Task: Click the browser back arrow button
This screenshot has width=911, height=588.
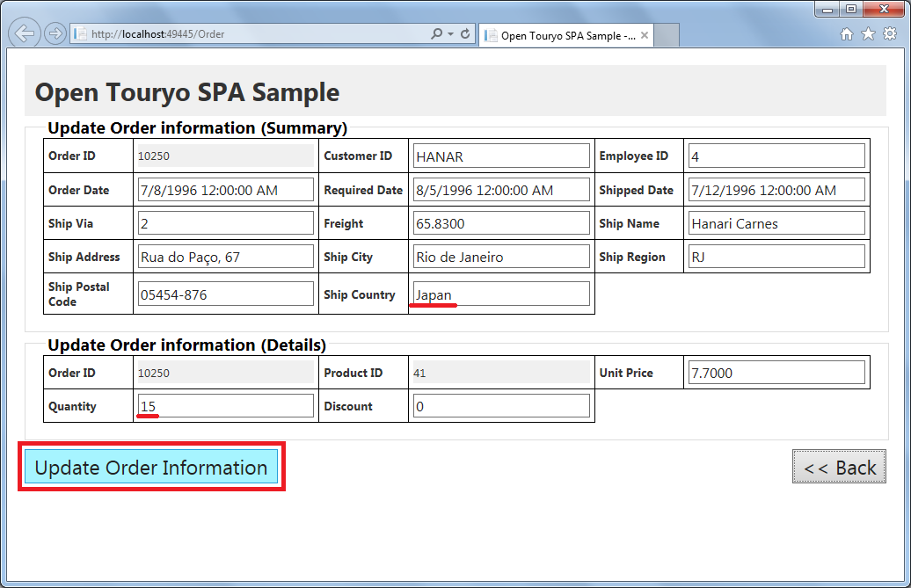Action: (26, 33)
